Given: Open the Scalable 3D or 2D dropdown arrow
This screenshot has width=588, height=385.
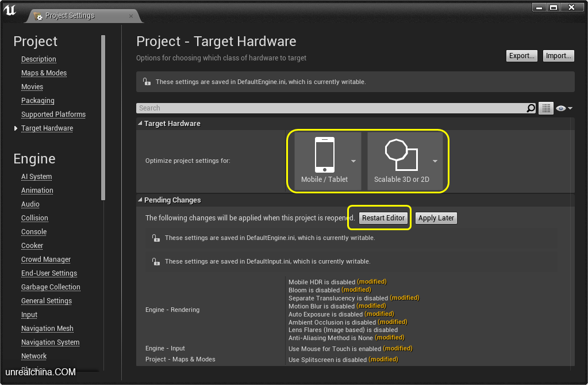Looking at the screenshot, I should [435, 161].
